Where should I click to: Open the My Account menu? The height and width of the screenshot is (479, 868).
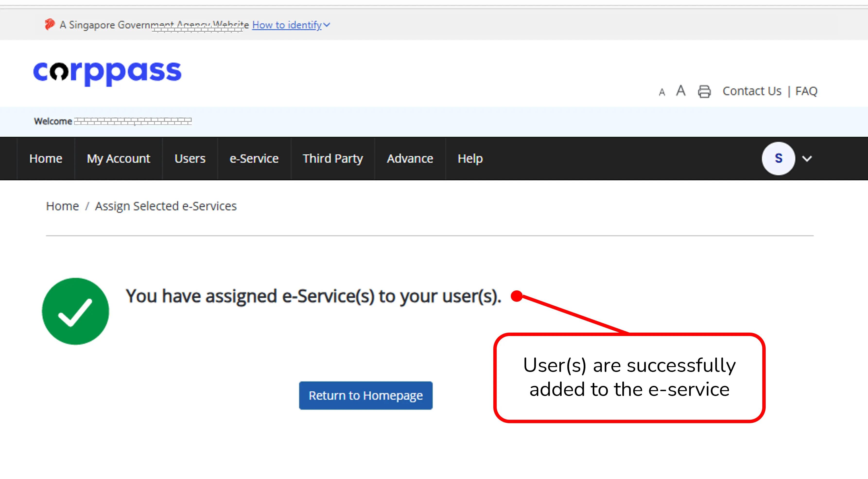tap(118, 159)
